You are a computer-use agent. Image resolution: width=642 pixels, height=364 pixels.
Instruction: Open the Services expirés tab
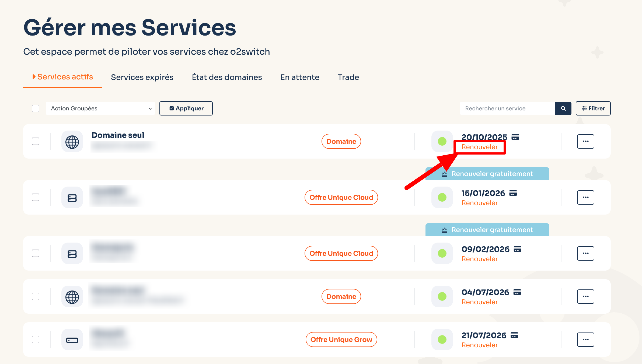142,77
